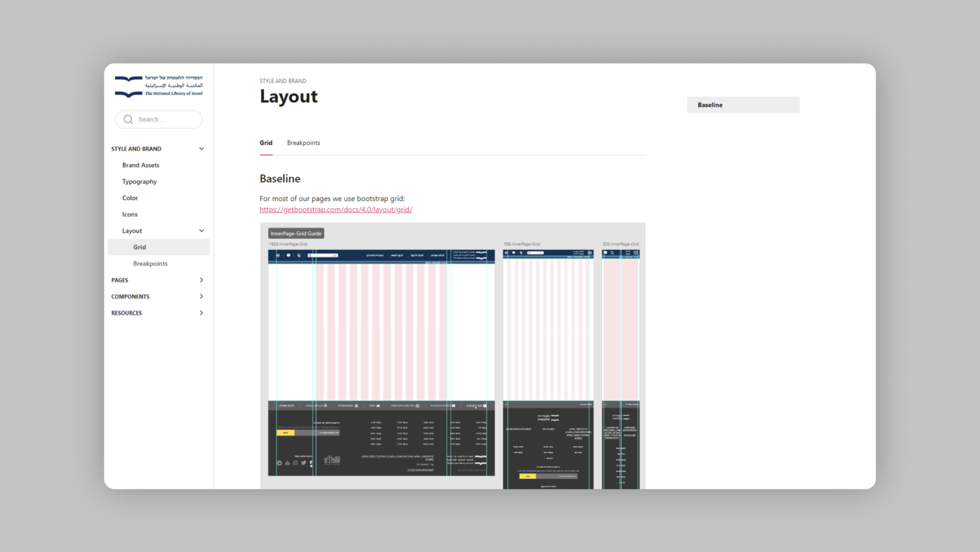
Task: Go to the Typography page
Action: (139, 181)
